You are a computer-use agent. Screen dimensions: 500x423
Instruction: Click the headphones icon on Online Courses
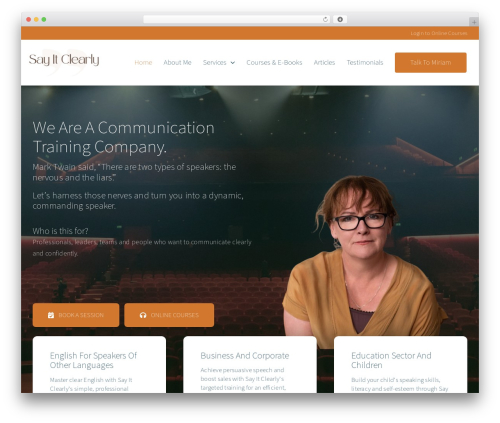point(143,315)
